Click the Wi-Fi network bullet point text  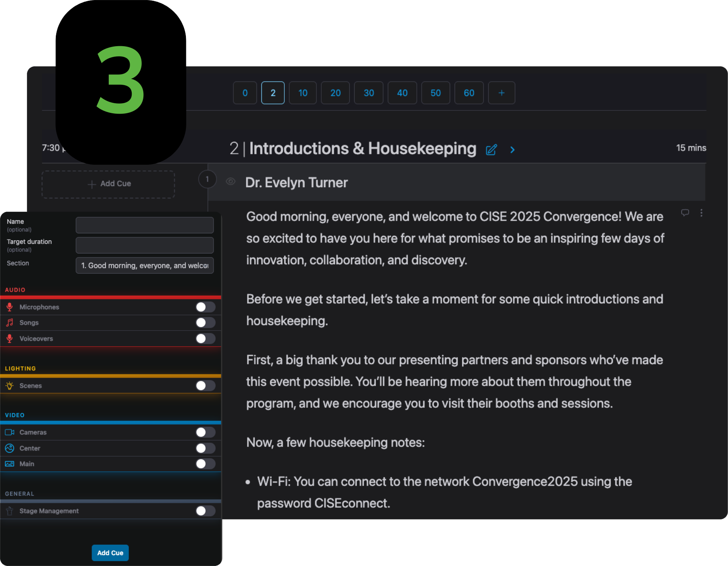coord(445,492)
